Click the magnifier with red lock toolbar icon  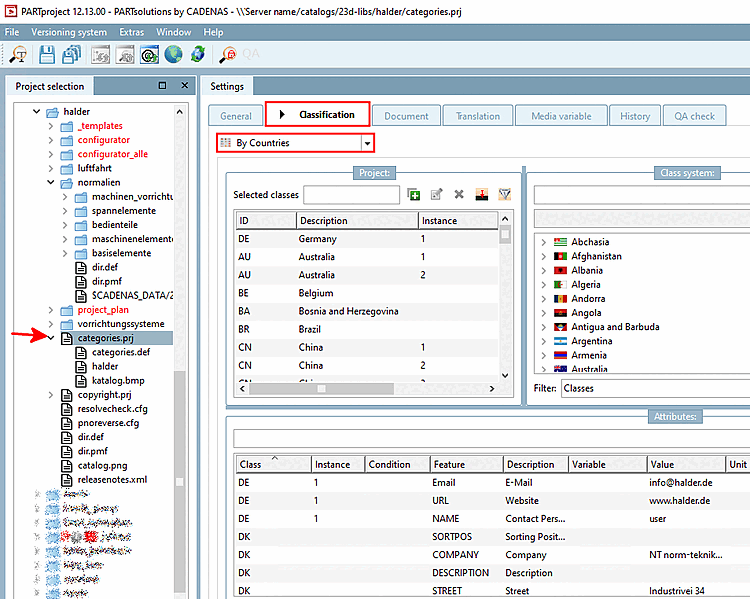pyautogui.click(x=228, y=54)
